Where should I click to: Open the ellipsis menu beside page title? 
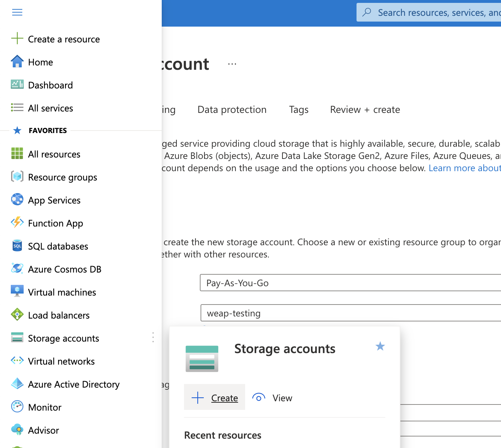[232, 64]
